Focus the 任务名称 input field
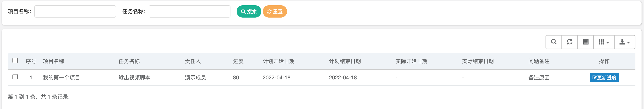644x109 pixels. point(189,11)
